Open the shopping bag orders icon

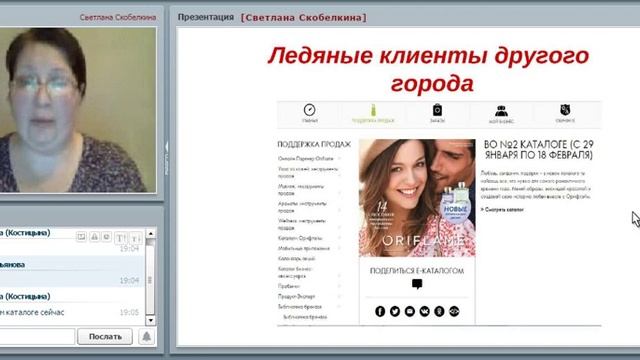point(437,110)
